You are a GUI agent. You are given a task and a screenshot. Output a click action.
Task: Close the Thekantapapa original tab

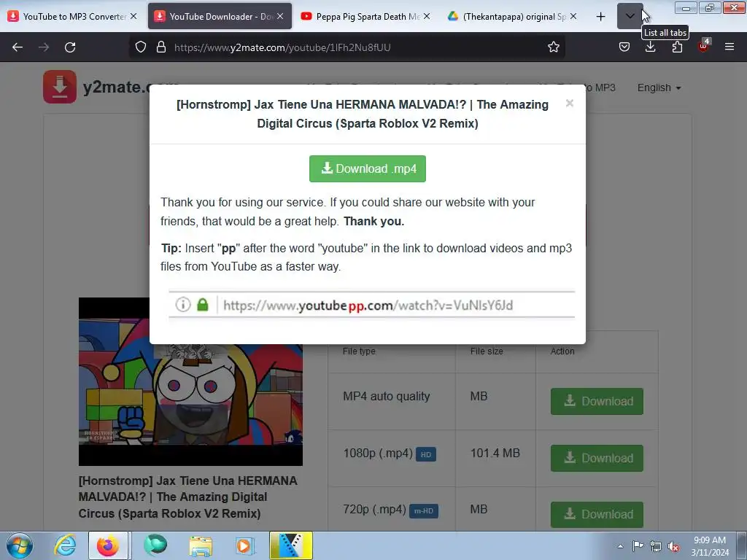tap(573, 17)
